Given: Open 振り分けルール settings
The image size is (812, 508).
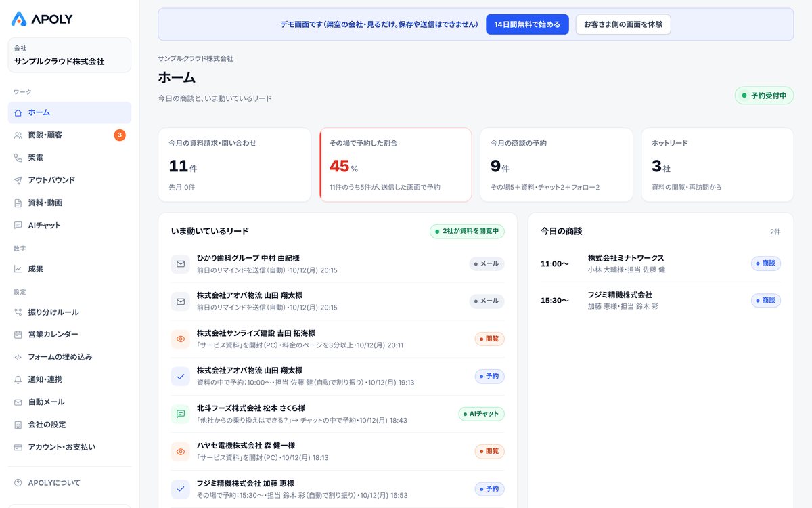Looking at the screenshot, I should 70,312.
